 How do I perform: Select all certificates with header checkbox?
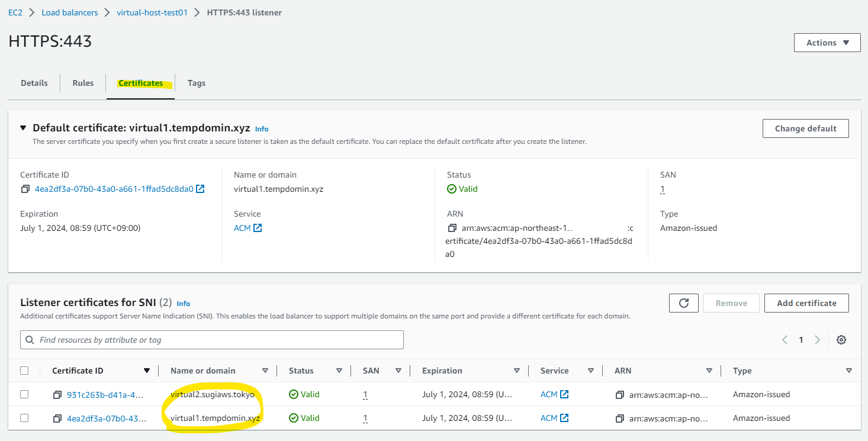(24, 370)
